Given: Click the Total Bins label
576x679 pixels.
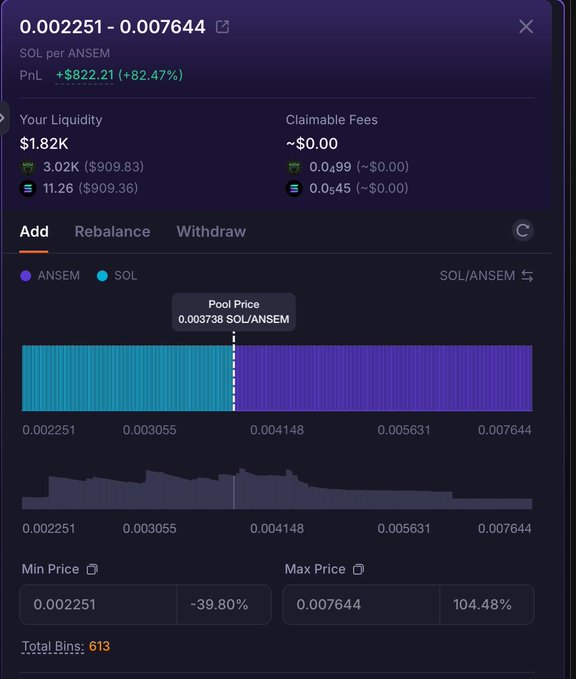Looking at the screenshot, I should click(53, 647).
